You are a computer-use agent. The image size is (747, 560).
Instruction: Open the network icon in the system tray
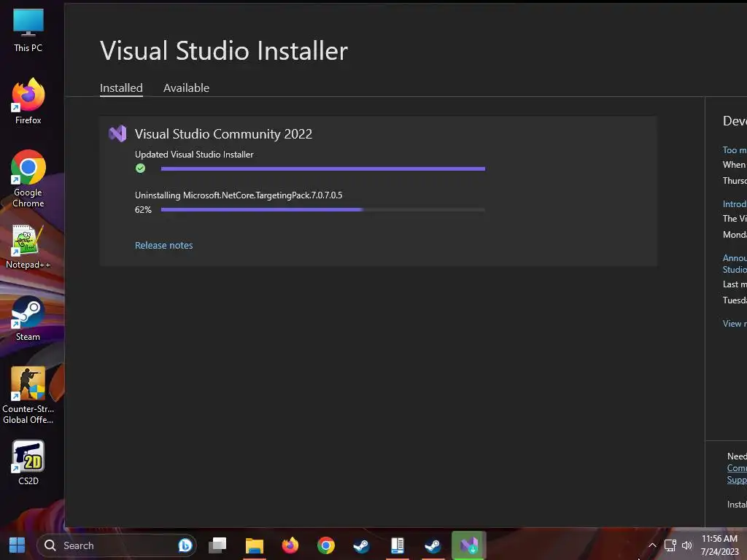tap(670, 545)
